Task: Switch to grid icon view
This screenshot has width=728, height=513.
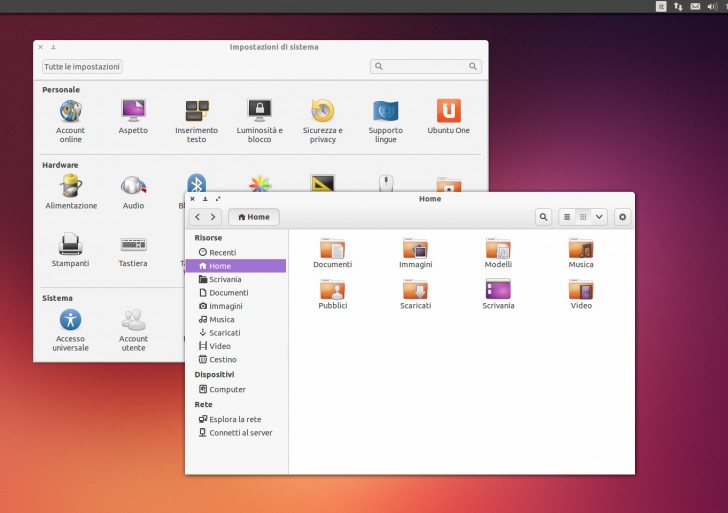Action: (583, 217)
